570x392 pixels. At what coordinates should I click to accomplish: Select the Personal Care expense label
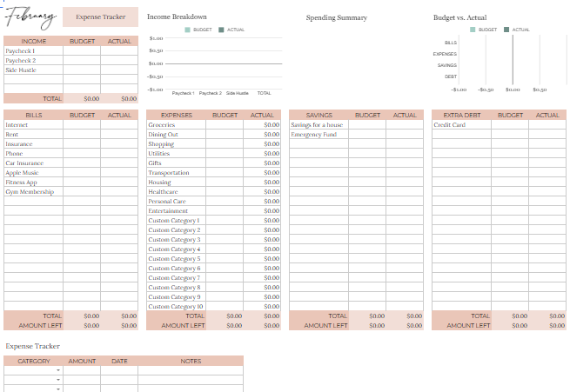tap(167, 202)
